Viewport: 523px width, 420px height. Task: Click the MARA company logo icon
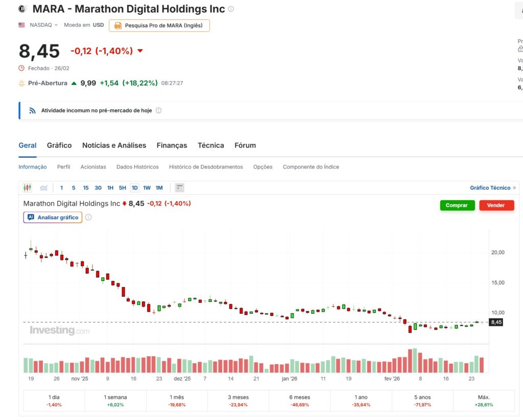[x=22, y=9]
